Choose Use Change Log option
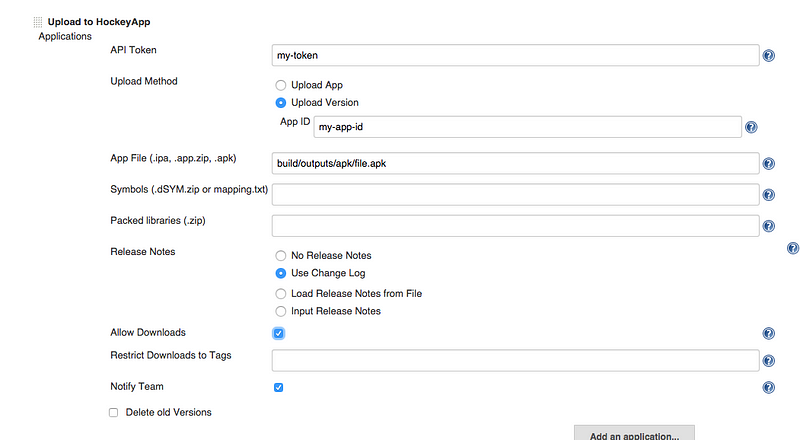The width and height of the screenshot is (800, 440). point(281,273)
